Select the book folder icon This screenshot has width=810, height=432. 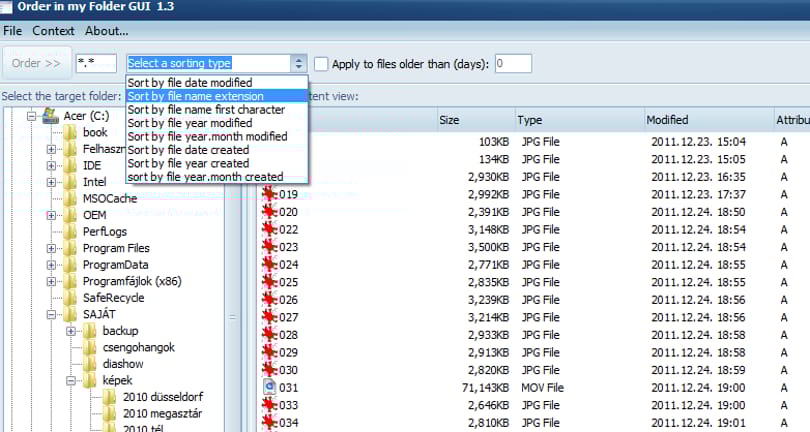point(70,133)
